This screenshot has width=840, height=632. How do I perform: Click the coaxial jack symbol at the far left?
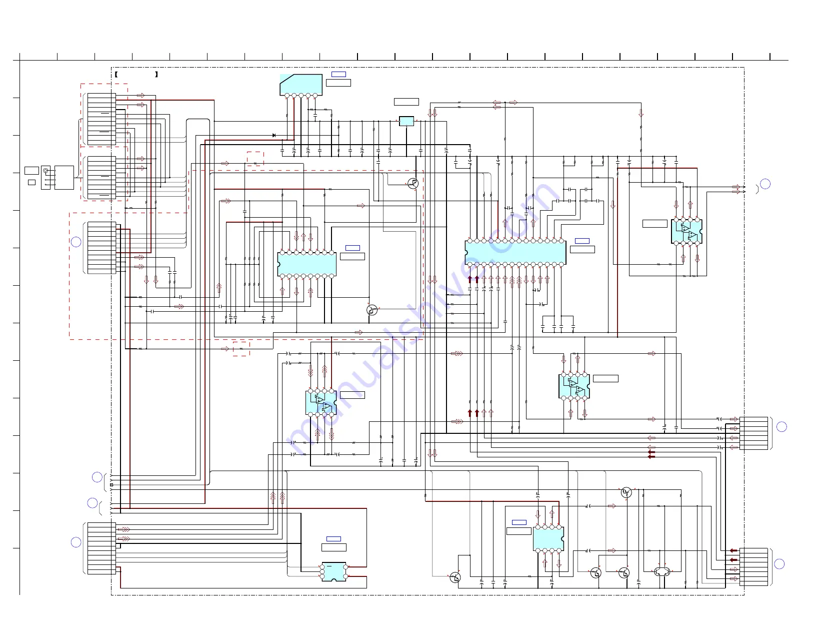[x=46, y=171]
